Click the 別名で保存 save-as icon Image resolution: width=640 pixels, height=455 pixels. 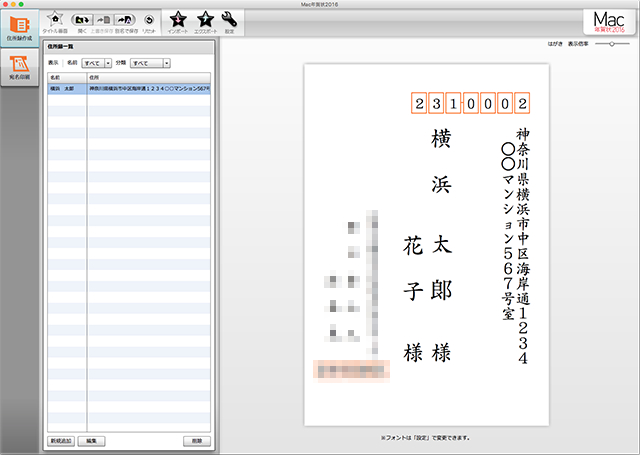(125, 20)
